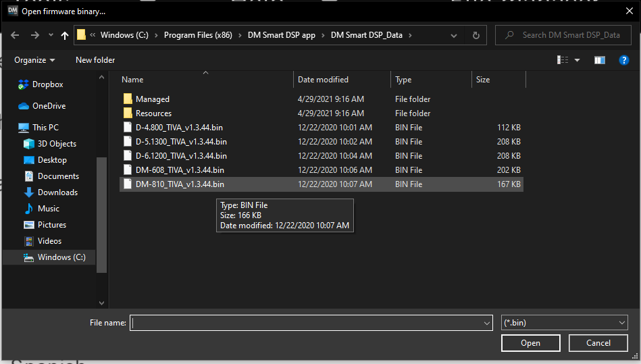Click Resources folder icon
The width and height of the screenshot is (641, 364).
(128, 113)
